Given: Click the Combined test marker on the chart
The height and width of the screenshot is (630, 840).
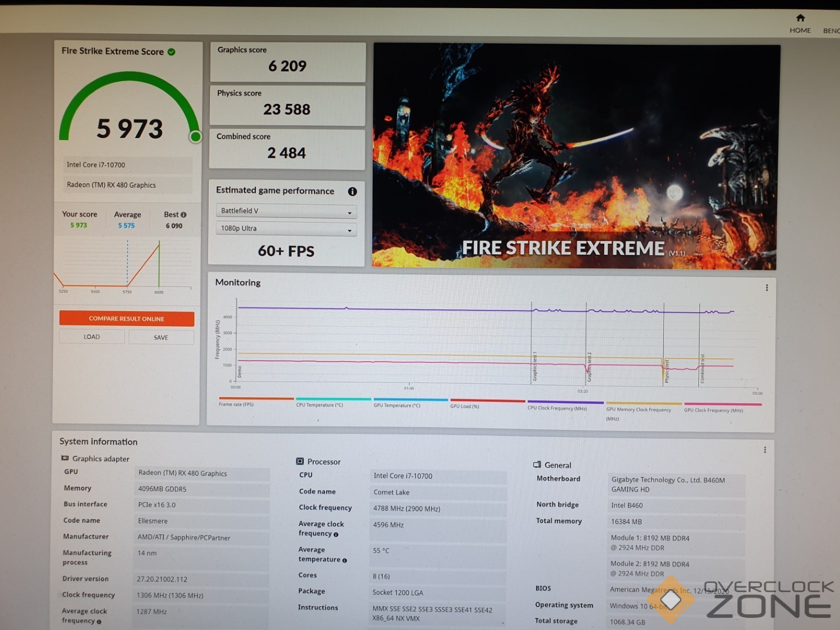Looking at the screenshot, I should click(702, 369).
